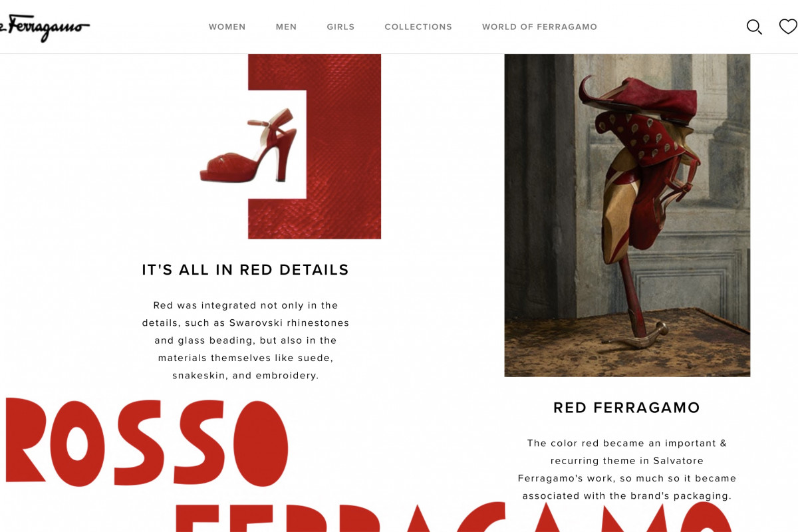Open wishlist via the heart icon
The width and height of the screenshot is (798, 532).
(x=788, y=27)
